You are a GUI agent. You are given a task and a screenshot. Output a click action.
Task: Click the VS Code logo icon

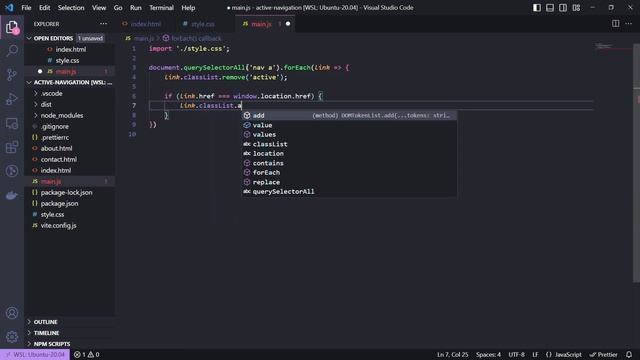click(9, 8)
